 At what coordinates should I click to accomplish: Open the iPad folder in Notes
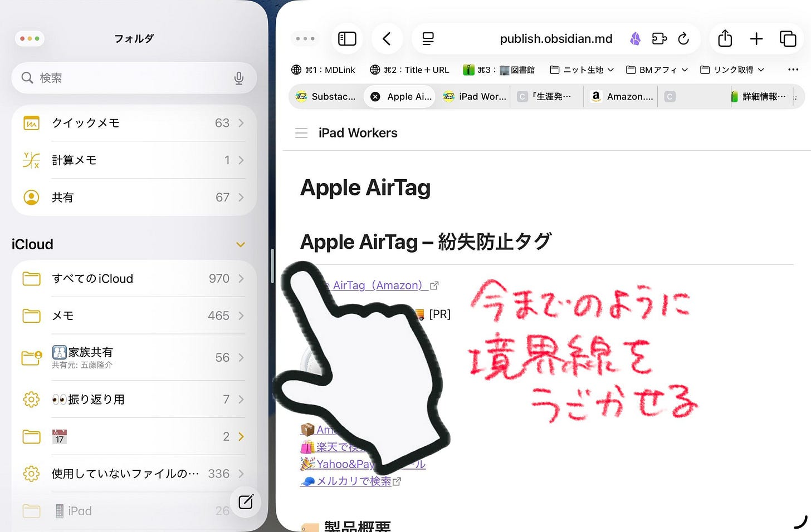(x=134, y=511)
